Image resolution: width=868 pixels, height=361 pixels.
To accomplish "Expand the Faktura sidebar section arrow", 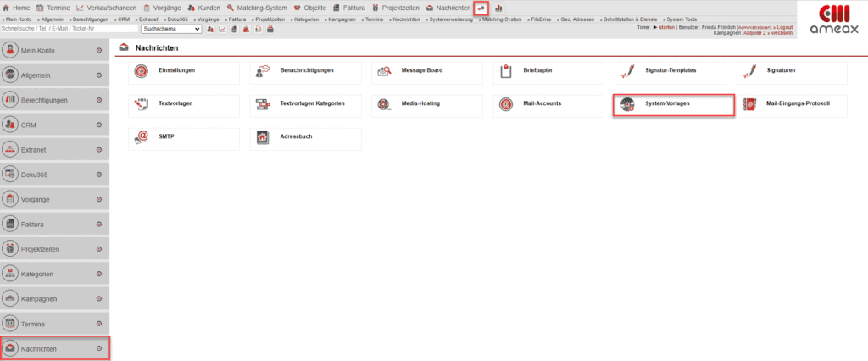I will pos(99,225).
